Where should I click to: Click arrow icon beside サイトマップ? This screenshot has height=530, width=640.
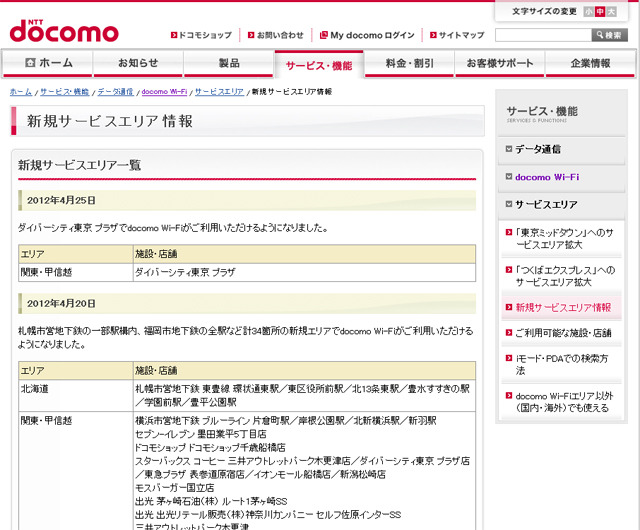(433, 35)
